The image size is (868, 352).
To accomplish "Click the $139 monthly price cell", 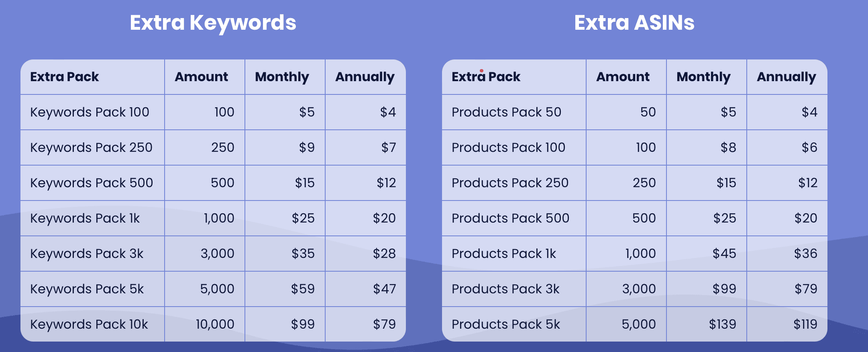I will 722,324.
